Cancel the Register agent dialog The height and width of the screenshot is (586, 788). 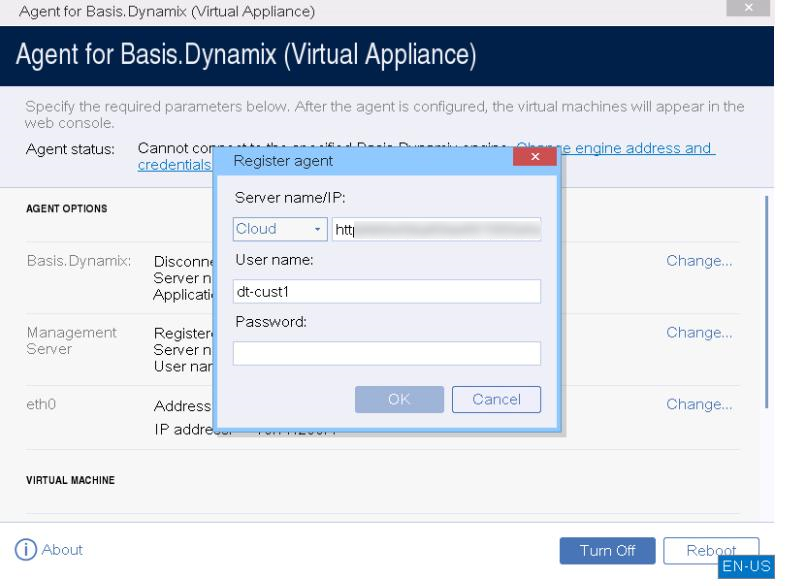[x=496, y=400]
